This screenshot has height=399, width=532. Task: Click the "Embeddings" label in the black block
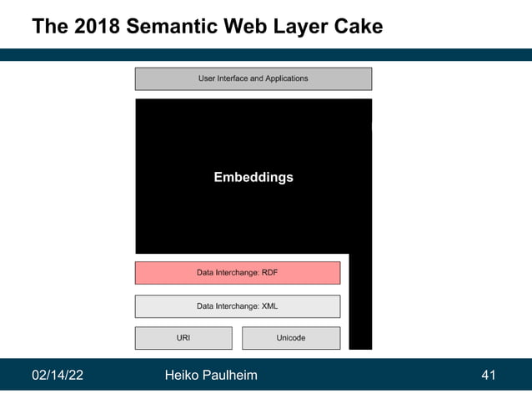(253, 177)
